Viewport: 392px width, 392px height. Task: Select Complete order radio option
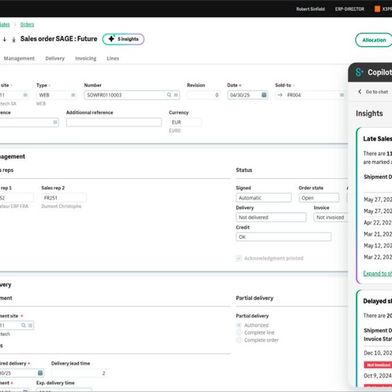click(x=239, y=340)
